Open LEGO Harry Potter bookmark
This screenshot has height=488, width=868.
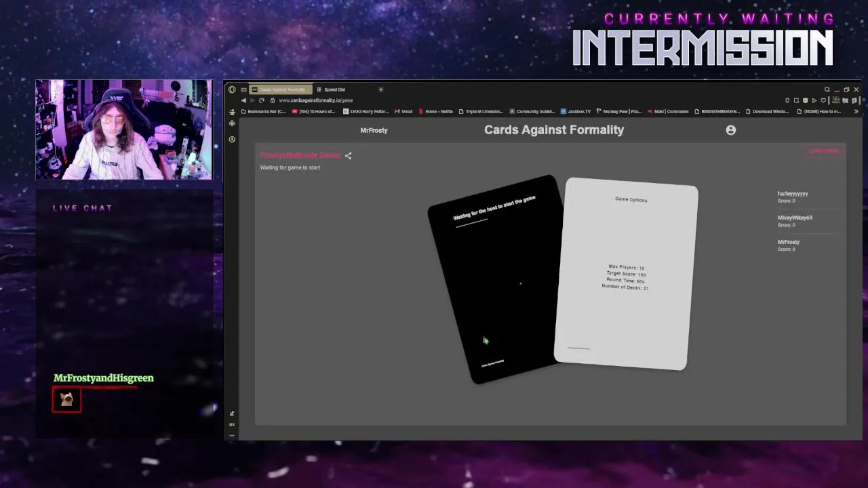pos(366,111)
